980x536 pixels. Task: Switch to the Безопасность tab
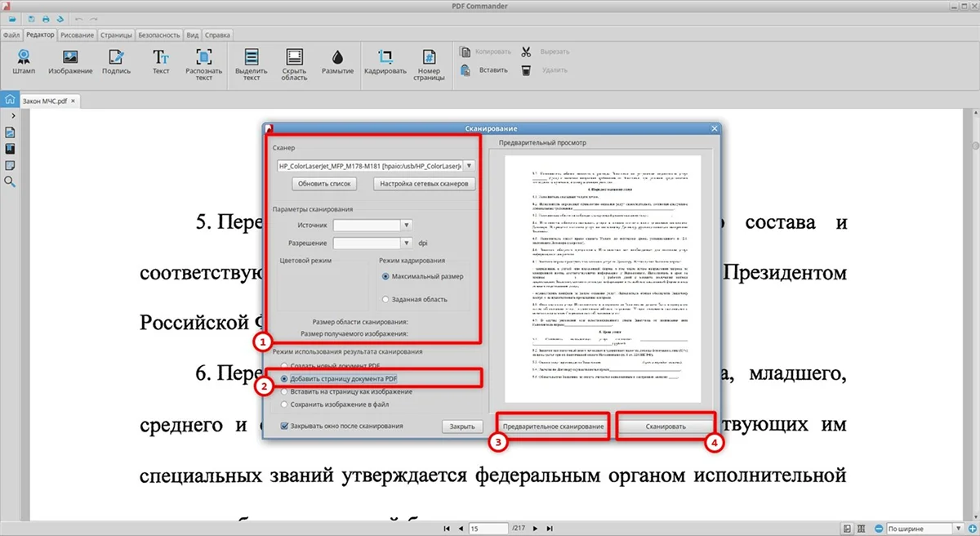point(159,35)
